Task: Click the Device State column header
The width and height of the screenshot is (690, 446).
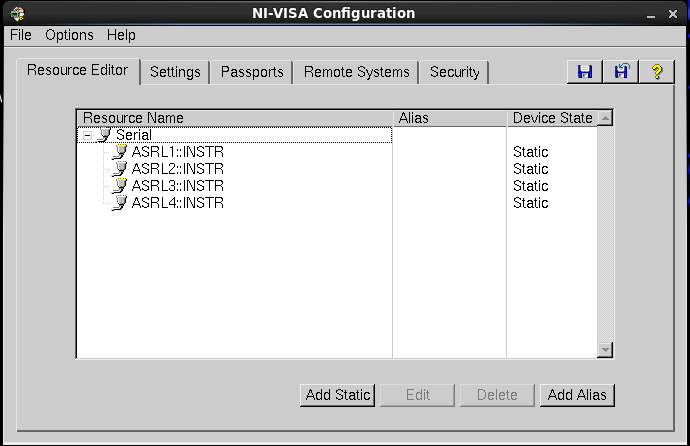Action: [552, 118]
